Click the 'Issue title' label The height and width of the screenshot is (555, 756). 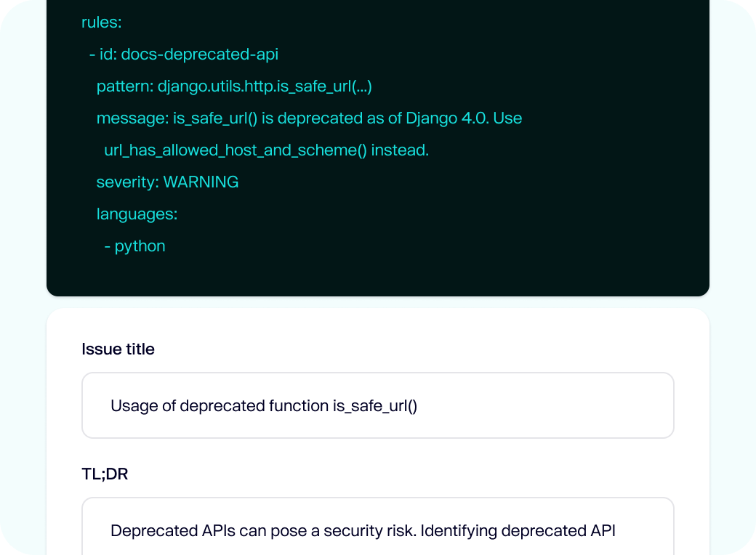click(x=118, y=349)
